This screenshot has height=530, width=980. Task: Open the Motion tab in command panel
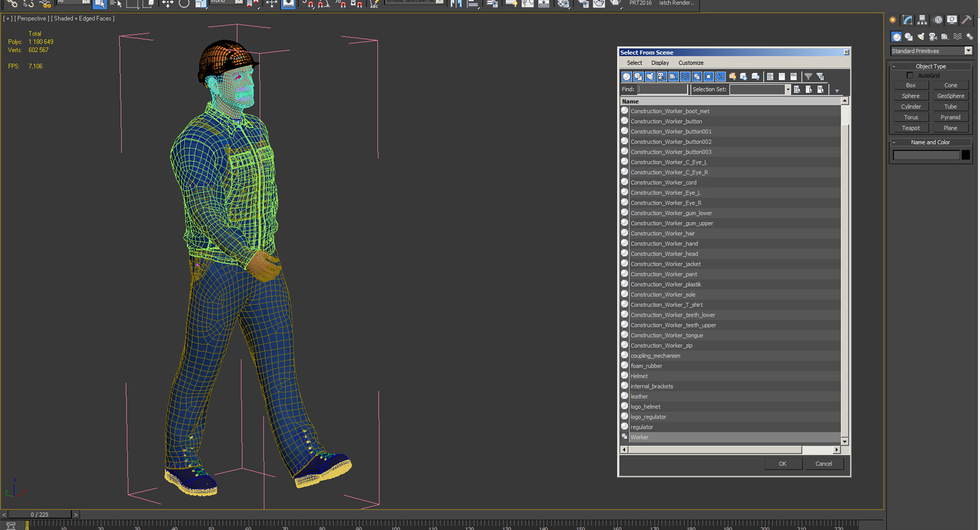click(x=938, y=20)
